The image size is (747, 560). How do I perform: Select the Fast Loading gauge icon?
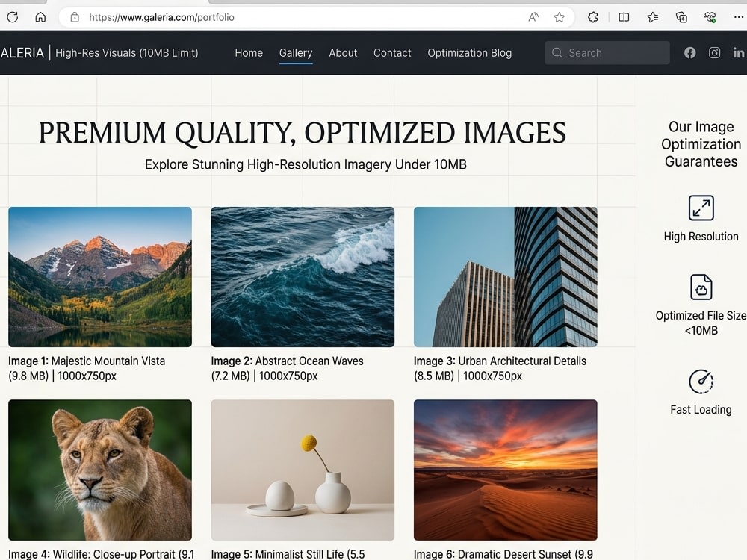[701, 381]
